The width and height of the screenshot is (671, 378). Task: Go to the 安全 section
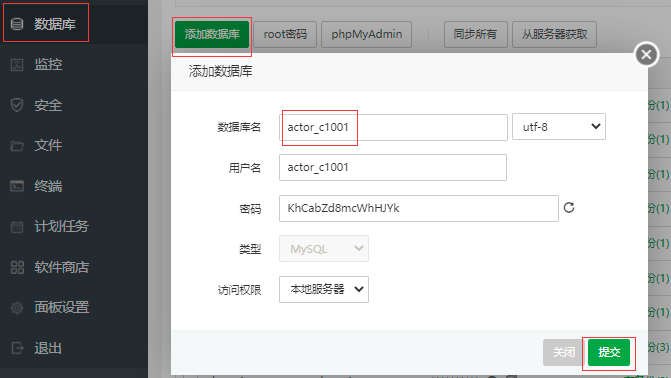(x=48, y=105)
